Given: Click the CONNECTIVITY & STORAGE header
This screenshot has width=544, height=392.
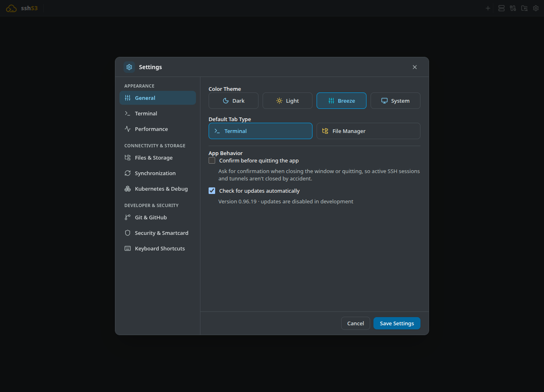Looking at the screenshot, I should point(155,146).
